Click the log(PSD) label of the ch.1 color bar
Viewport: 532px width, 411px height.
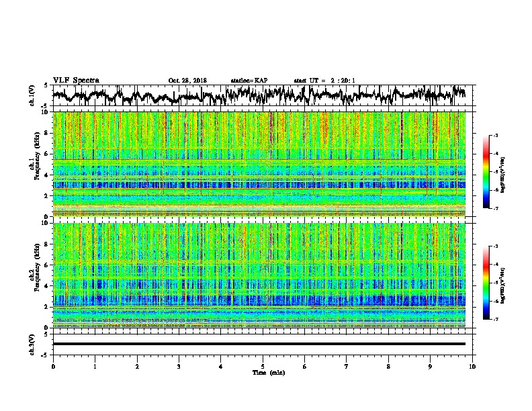[503, 175]
